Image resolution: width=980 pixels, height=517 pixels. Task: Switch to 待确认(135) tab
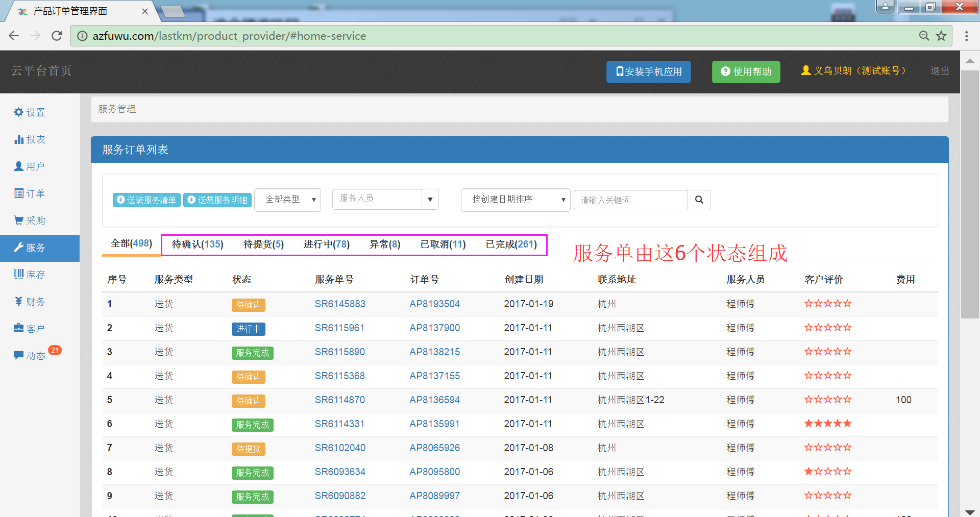[x=198, y=244]
